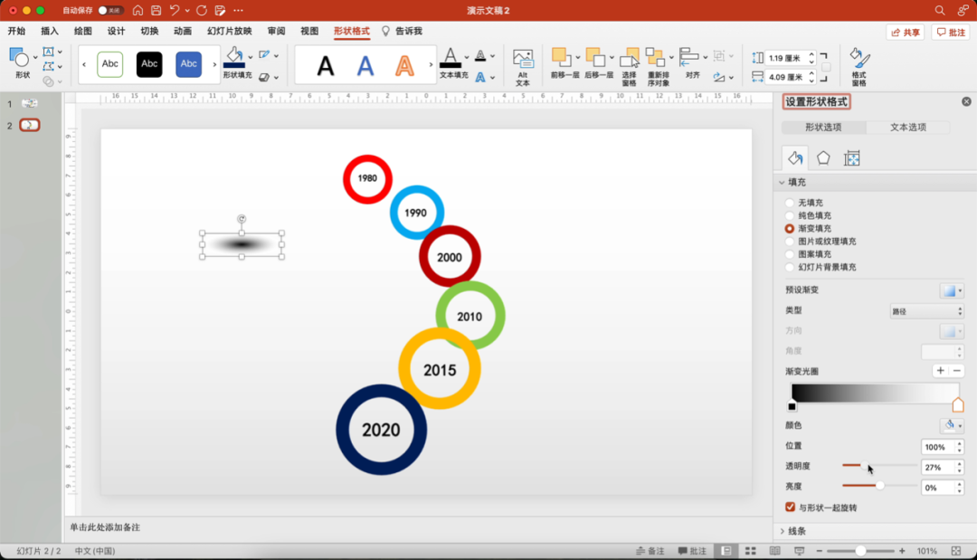Click the undo arrow icon
977x560 pixels.
(x=175, y=10)
